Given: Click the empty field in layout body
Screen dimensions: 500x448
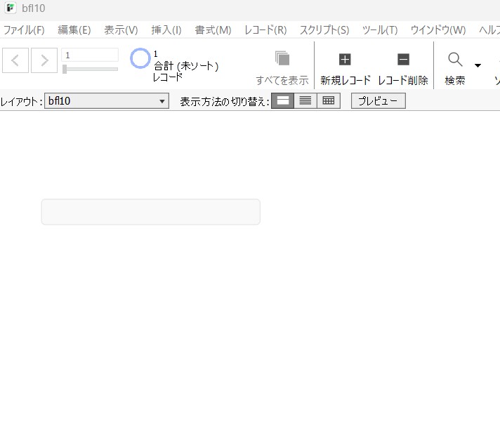Looking at the screenshot, I should (x=151, y=212).
